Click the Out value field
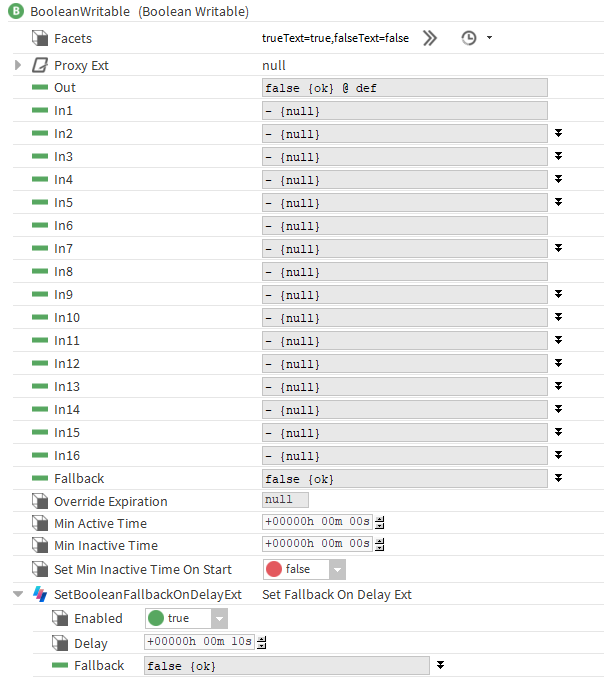The height and width of the screenshot is (687, 604). [x=404, y=88]
